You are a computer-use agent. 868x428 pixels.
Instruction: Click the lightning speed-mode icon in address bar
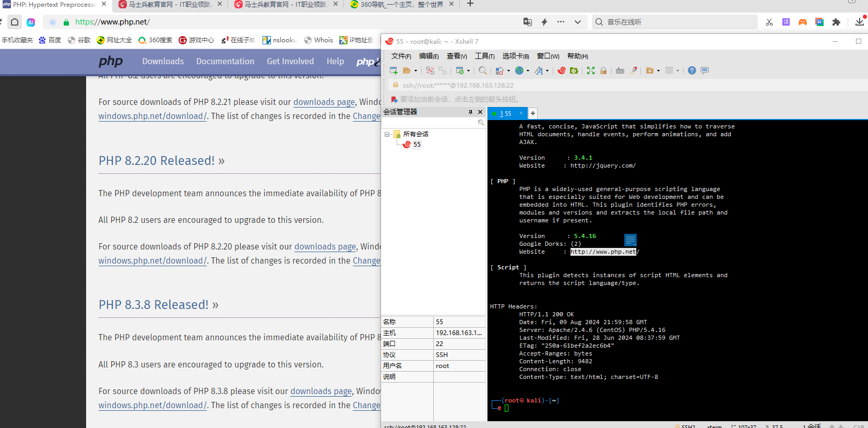544,22
